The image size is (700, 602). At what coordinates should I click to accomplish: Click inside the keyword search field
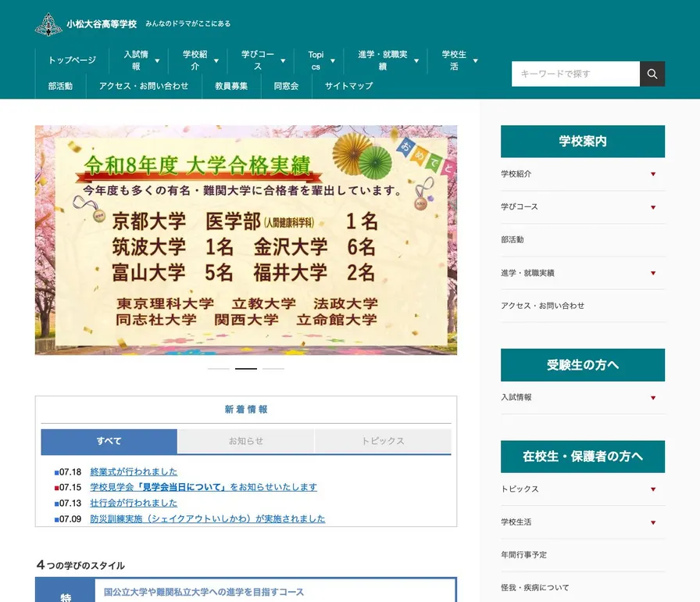pos(576,73)
